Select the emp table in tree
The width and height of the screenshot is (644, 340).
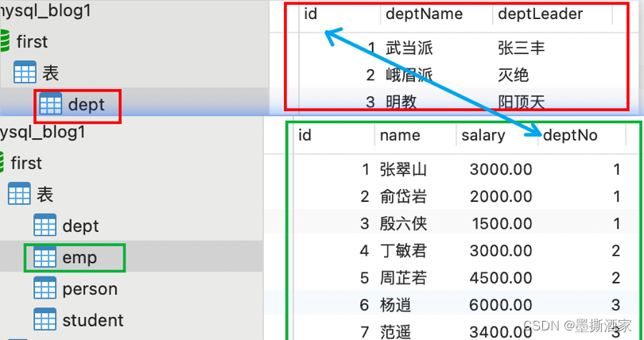pyautogui.click(x=80, y=257)
